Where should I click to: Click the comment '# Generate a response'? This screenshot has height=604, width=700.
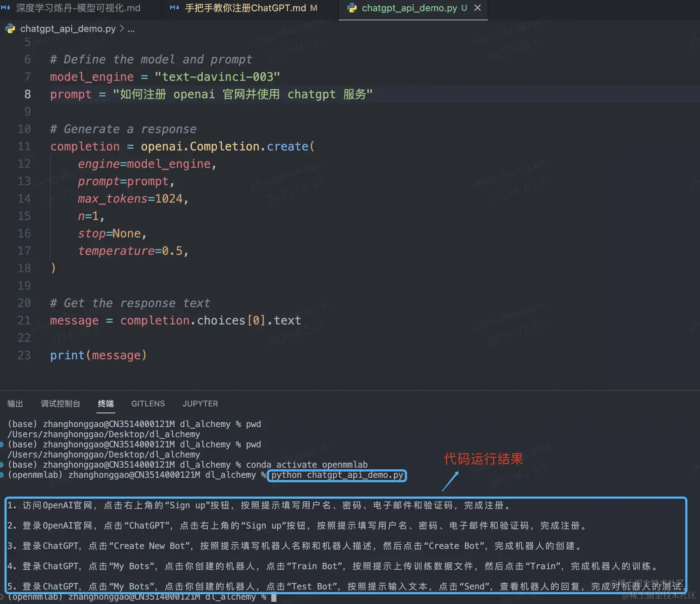(x=123, y=129)
